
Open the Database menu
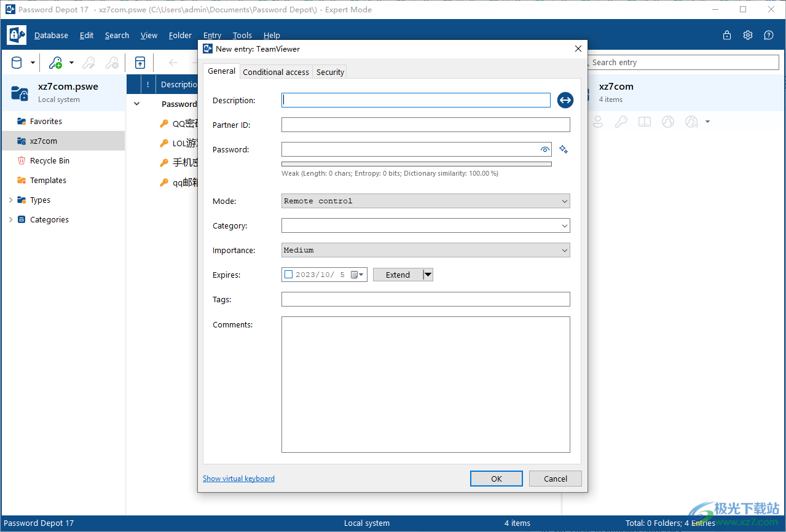[x=51, y=35]
